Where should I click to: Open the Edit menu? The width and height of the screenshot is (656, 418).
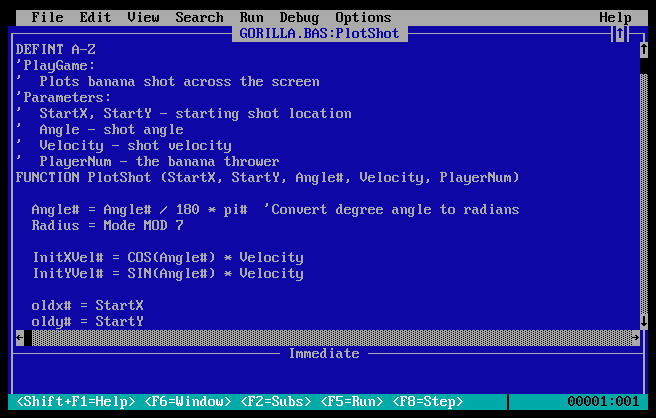[95, 18]
